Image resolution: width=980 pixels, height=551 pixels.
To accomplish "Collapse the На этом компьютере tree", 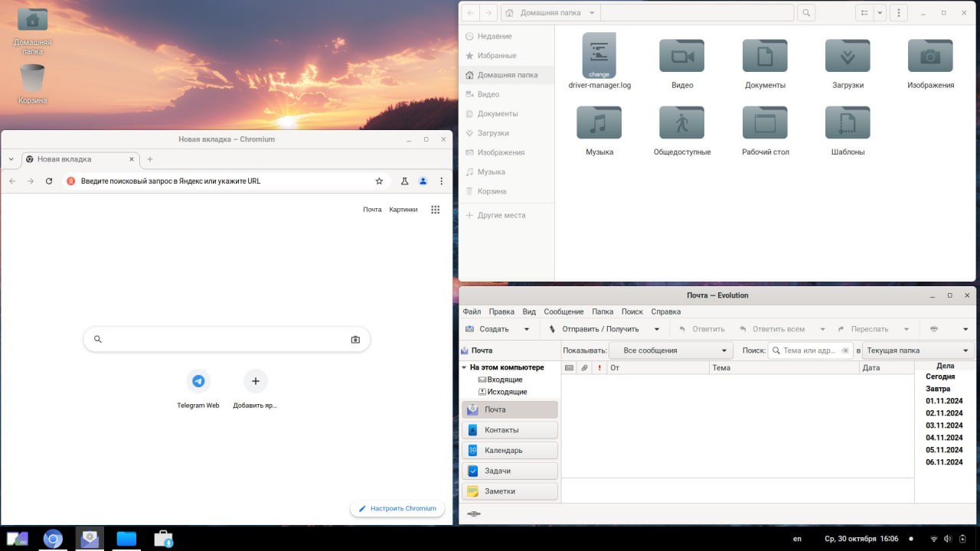I will point(464,367).
